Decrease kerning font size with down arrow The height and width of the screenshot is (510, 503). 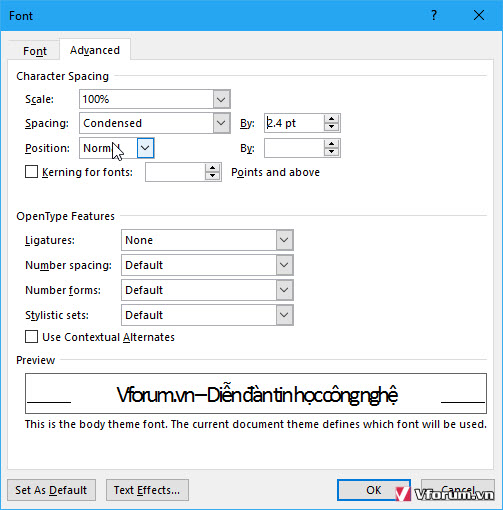(x=213, y=176)
